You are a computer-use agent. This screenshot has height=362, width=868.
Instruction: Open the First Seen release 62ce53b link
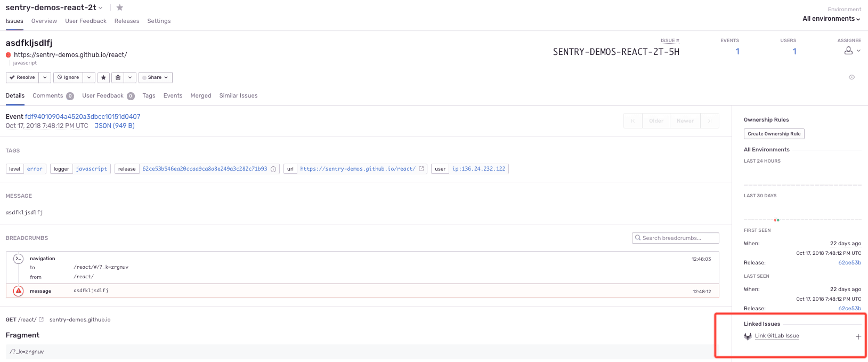(850, 263)
